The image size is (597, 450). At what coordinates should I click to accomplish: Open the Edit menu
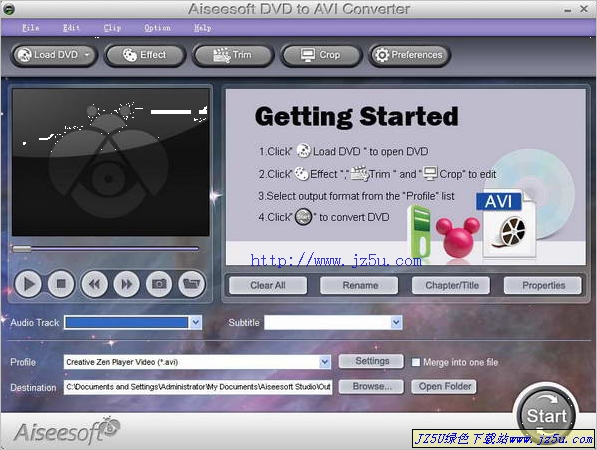tap(71, 28)
